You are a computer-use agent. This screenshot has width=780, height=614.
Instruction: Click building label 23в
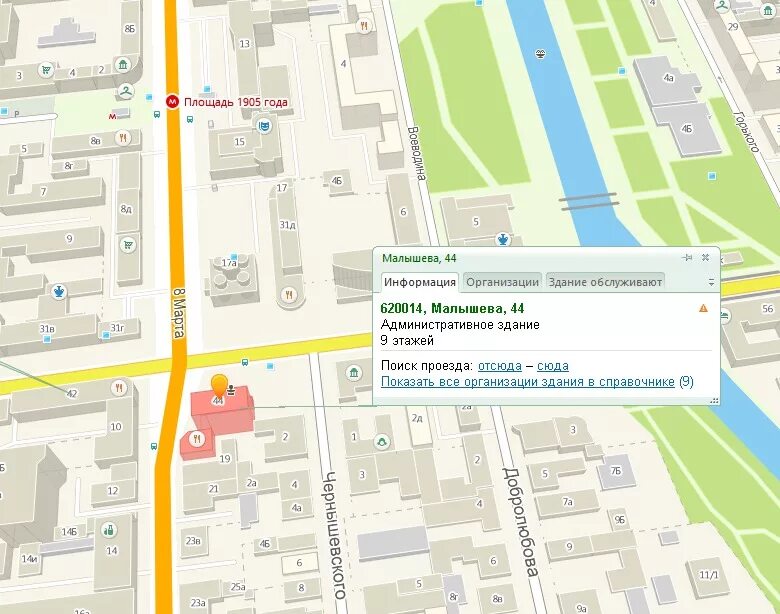pos(193,540)
